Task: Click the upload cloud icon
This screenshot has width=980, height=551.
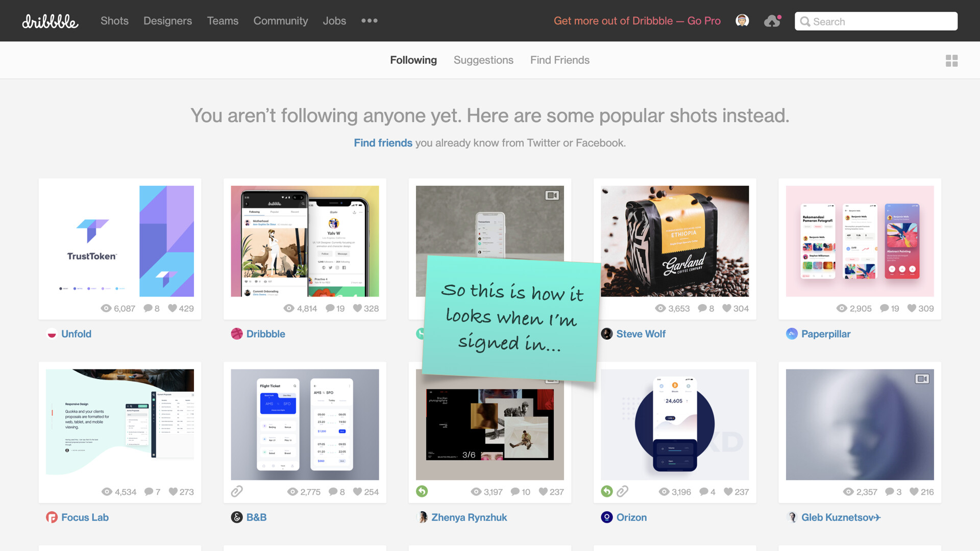Action: pyautogui.click(x=772, y=21)
